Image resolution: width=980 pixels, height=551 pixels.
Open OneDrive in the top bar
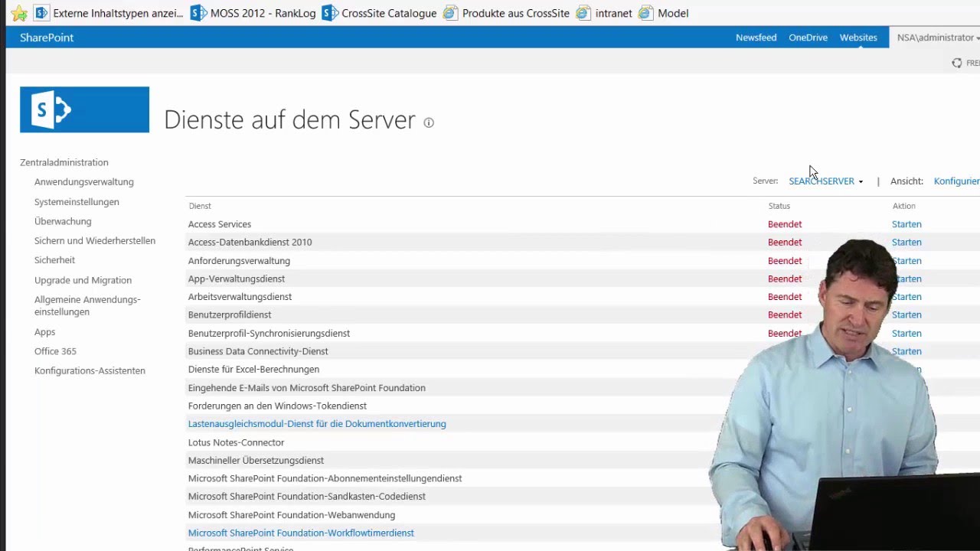coord(808,37)
